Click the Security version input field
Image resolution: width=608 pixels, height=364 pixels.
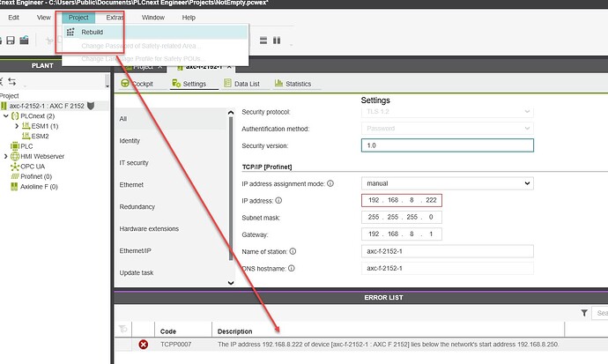click(x=447, y=145)
